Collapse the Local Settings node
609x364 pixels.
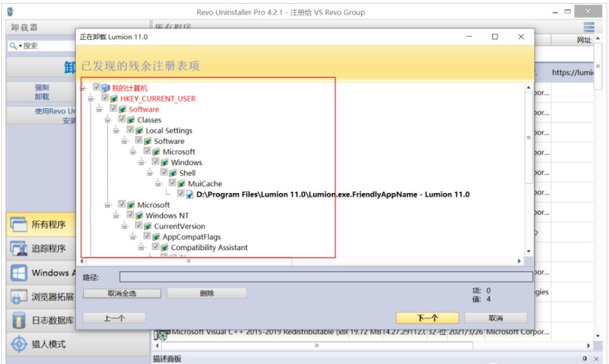coord(116,131)
